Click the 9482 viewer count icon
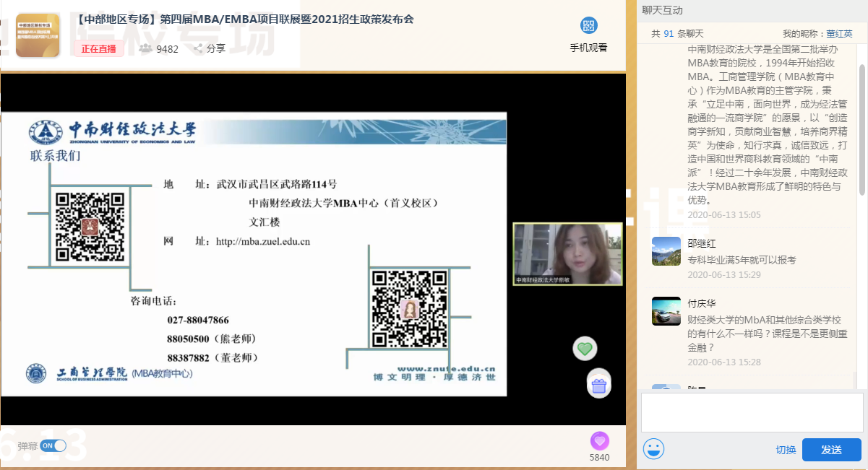This screenshot has width=868, height=470. click(x=145, y=48)
